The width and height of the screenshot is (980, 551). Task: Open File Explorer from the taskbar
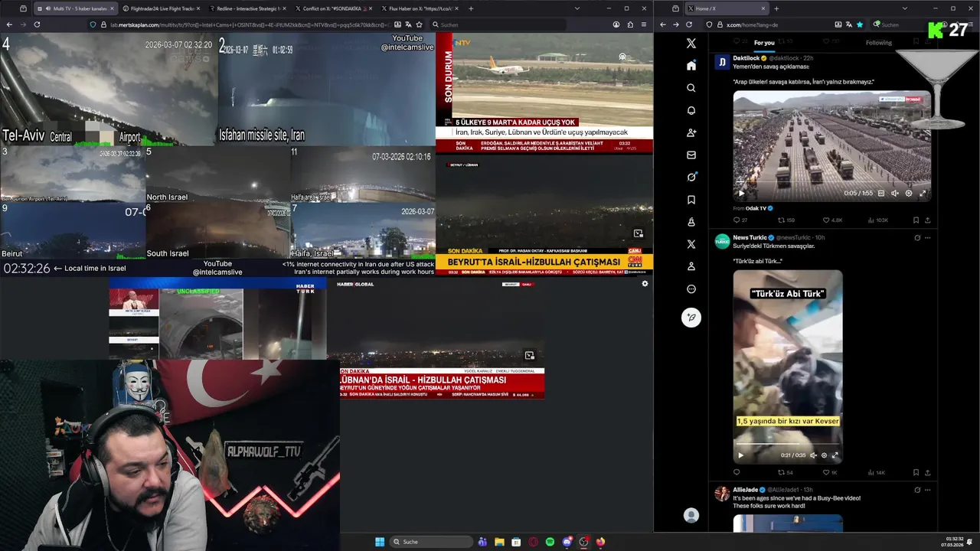(x=499, y=542)
